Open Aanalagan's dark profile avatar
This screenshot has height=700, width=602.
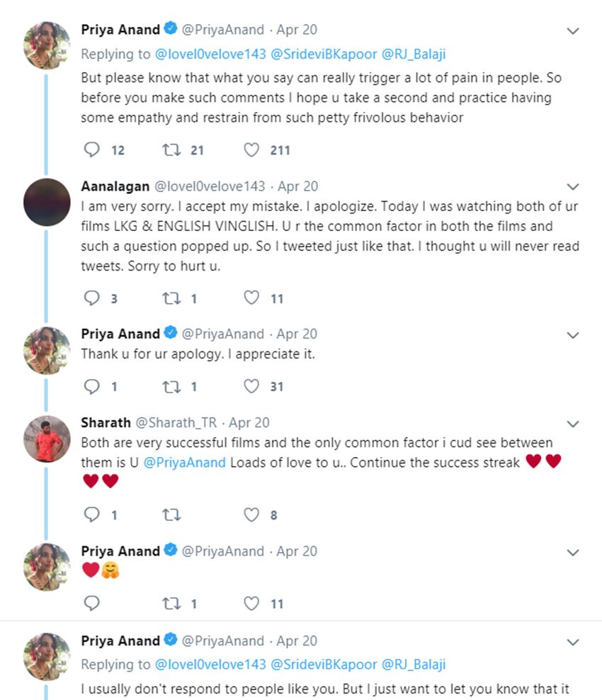[x=47, y=201]
